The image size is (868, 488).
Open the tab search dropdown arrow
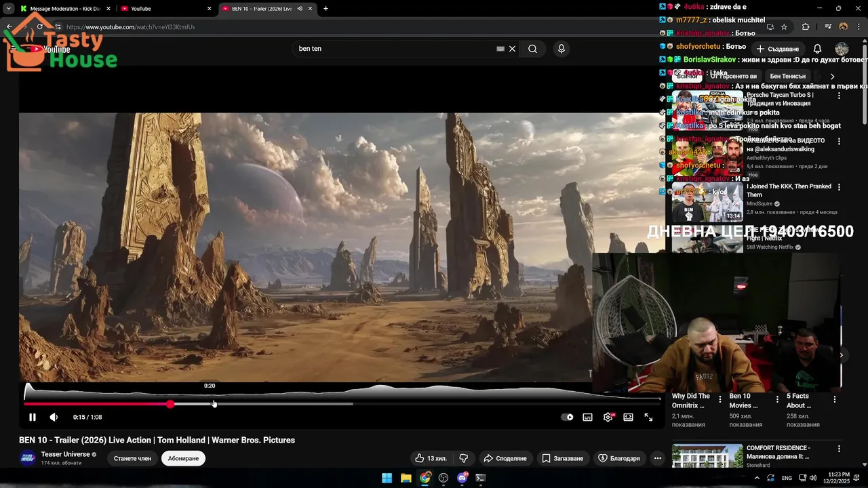point(8,9)
